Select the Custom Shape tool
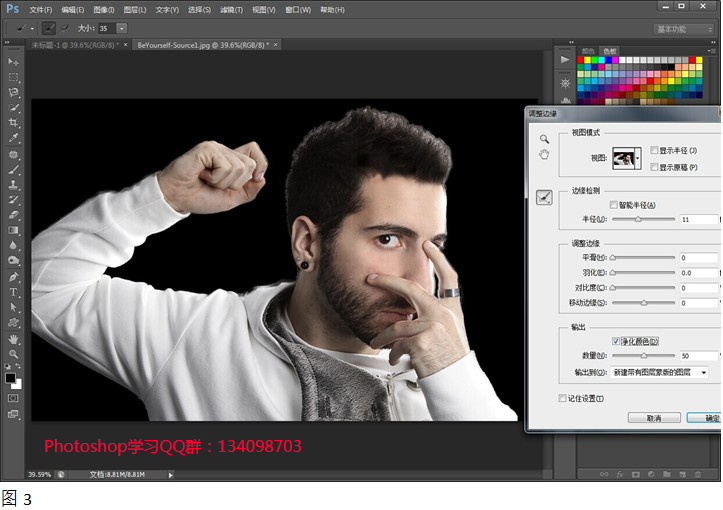Image resolution: width=723 pixels, height=510 pixels. (x=13, y=323)
